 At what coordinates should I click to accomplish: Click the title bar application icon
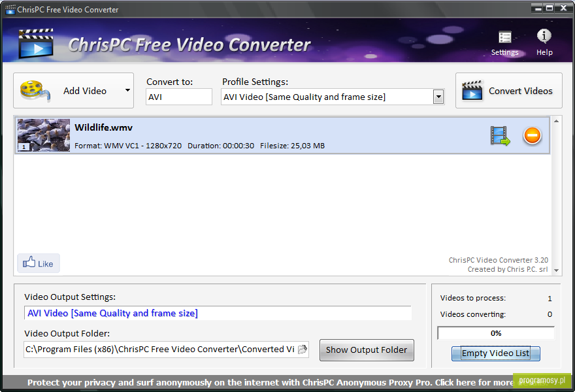(10, 9)
